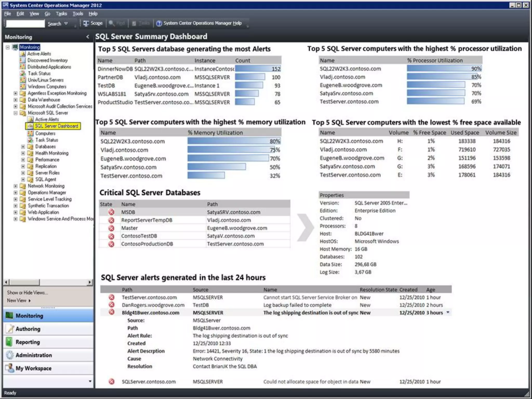The image size is (532, 399).
Task: Click the Scope toolbar icon
Action: (86, 23)
